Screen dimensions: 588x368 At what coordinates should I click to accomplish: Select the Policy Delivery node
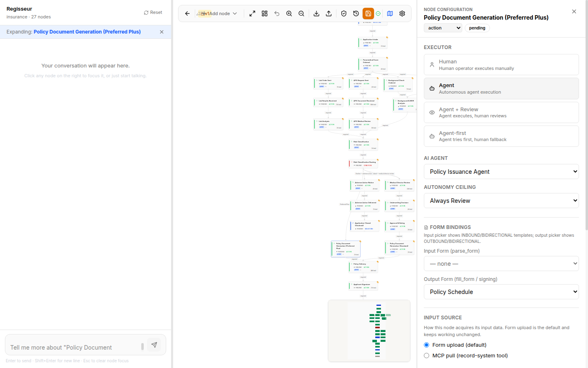pyautogui.click(x=363, y=267)
